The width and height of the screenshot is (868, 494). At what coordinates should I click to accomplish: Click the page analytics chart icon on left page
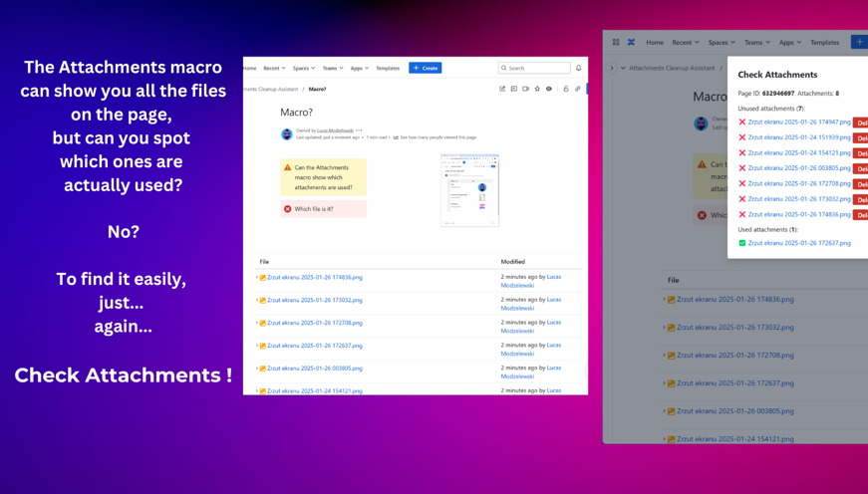coord(396,137)
